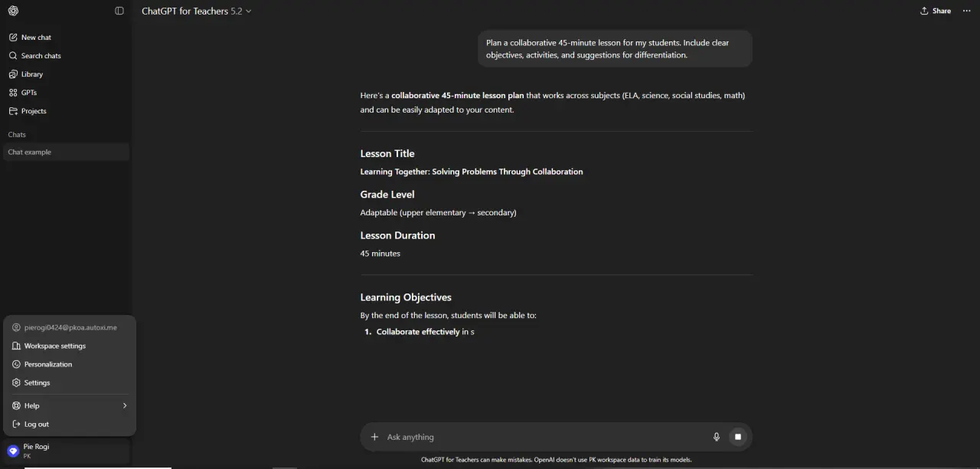This screenshot has height=469, width=980.
Task: Click the '45 minutes' duration text
Action: (x=381, y=253)
